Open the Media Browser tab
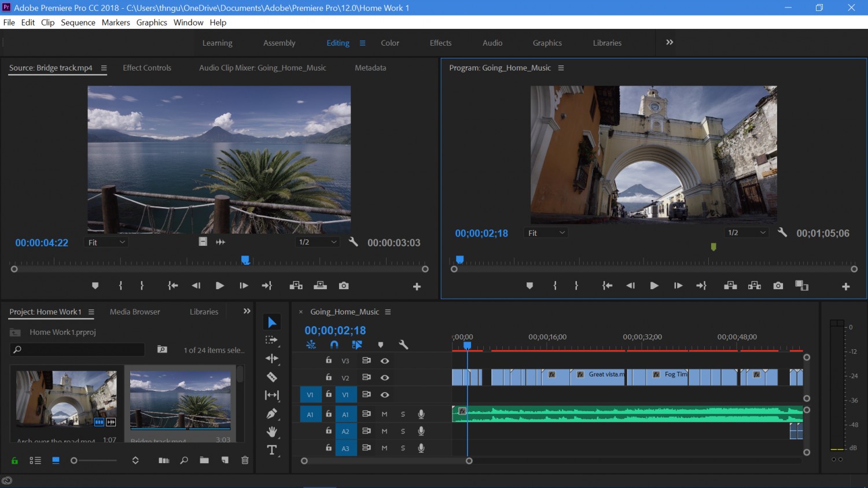This screenshot has width=868, height=488. point(135,312)
